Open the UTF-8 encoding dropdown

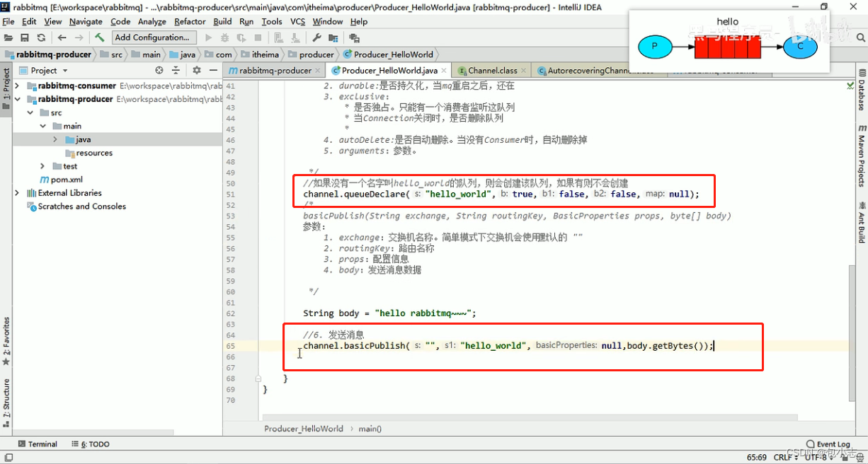click(x=820, y=458)
